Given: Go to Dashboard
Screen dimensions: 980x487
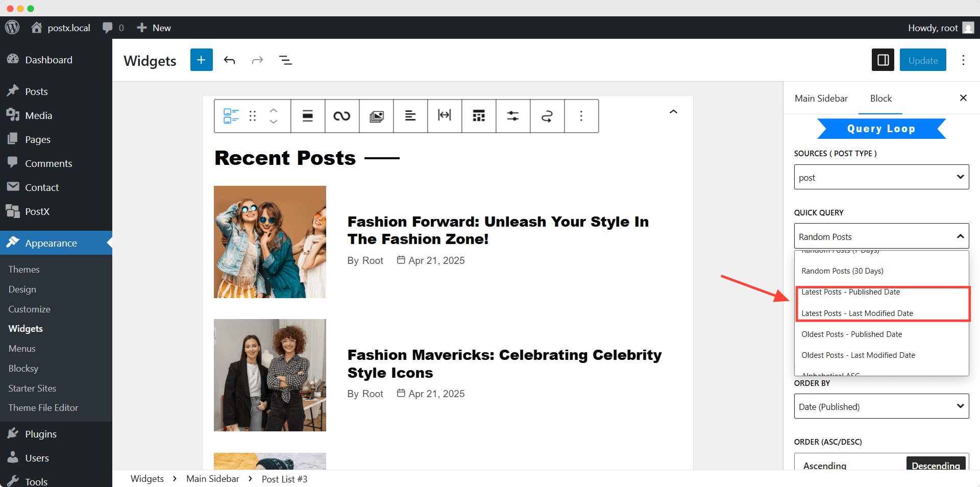Looking at the screenshot, I should tap(56, 60).
